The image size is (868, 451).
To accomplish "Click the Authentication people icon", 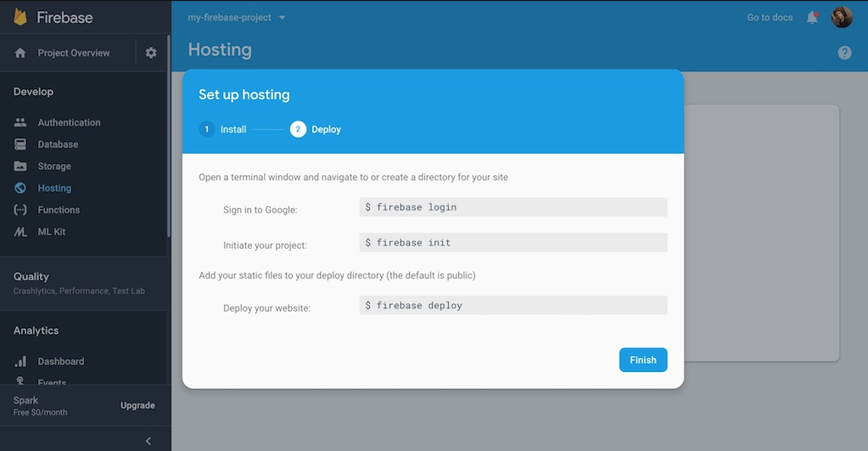I will (x=20, y=122).
